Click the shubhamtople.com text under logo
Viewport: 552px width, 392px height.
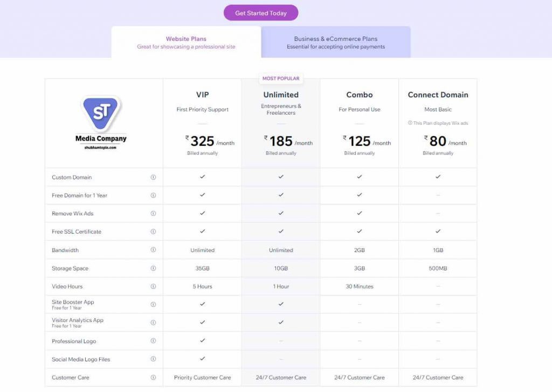(x=100, y=148)
